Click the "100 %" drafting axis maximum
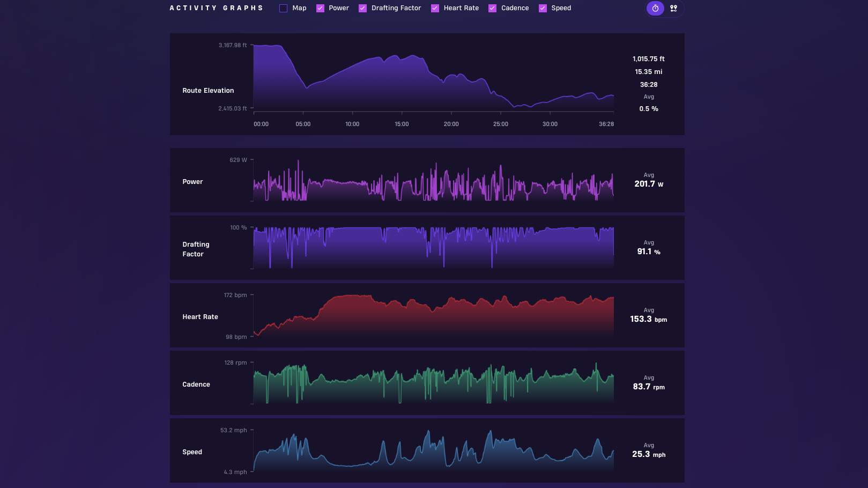Image resolution: width=868 pixels, height=488 pixels. pos(239,227)
